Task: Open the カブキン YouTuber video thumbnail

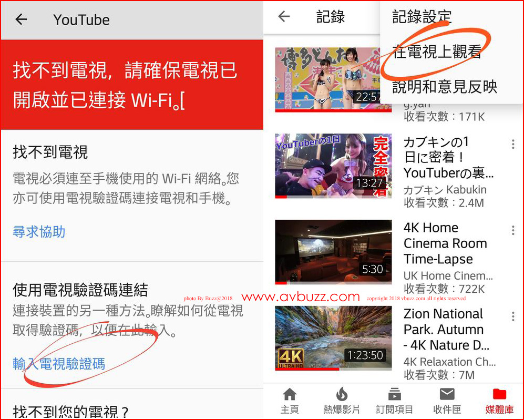Action: (333, 166)
